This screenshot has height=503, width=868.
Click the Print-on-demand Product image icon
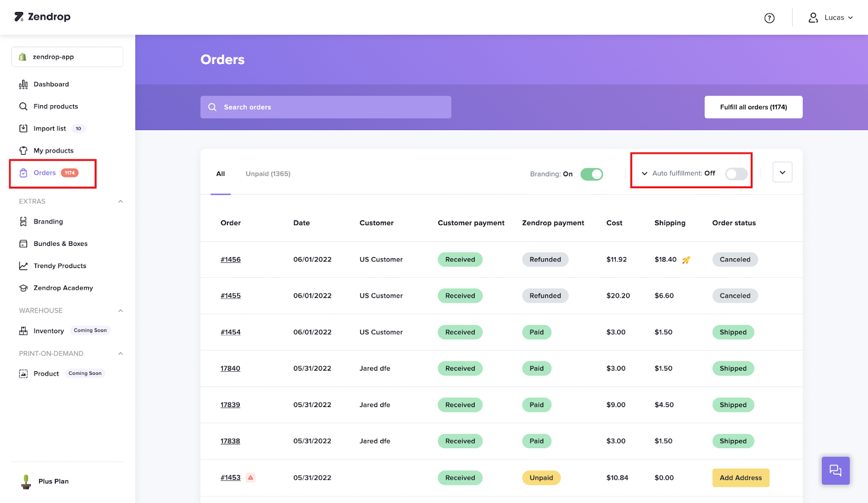tap(23, 374)
